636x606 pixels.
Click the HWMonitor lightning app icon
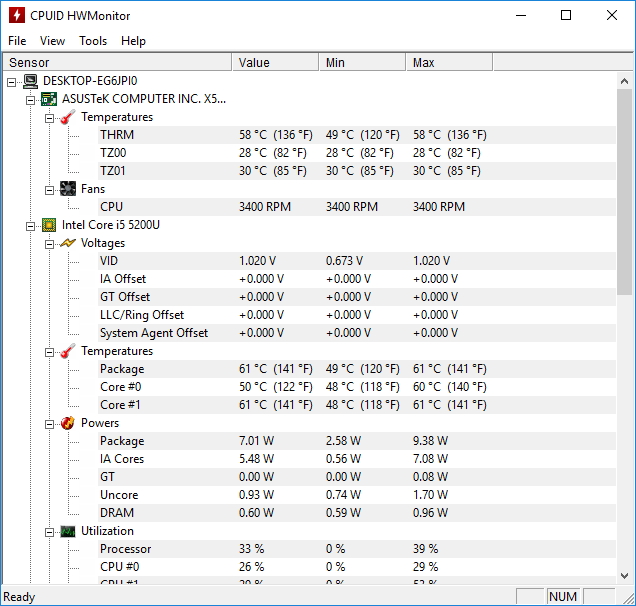[16, 15]
